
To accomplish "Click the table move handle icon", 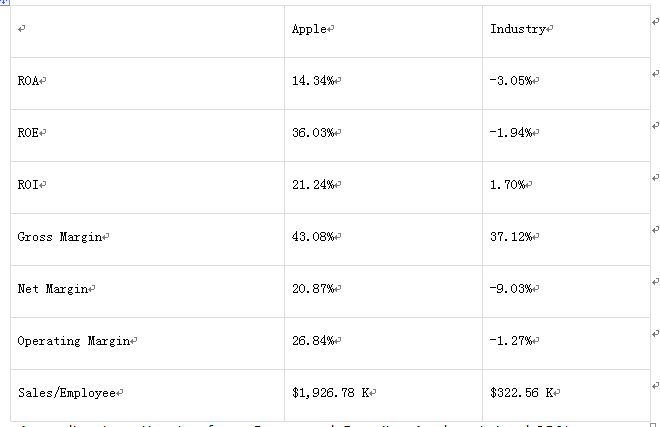I will coord(4,3).
